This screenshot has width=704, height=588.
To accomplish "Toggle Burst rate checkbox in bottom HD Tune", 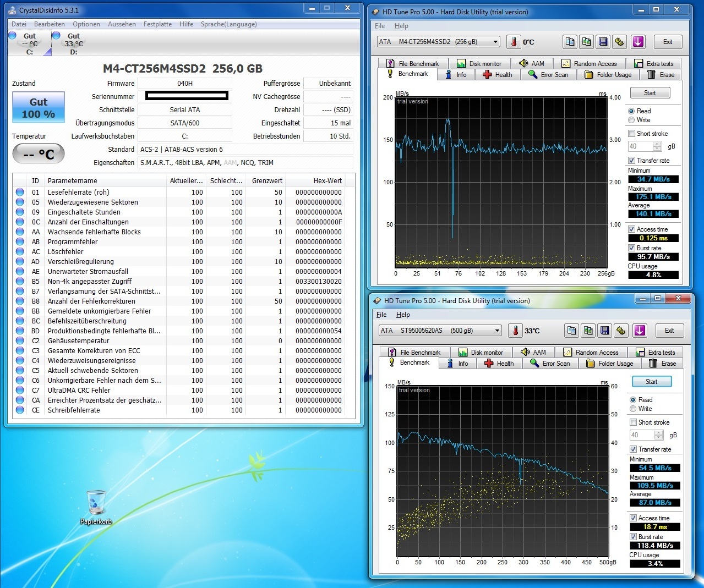I will coord(633,537).
